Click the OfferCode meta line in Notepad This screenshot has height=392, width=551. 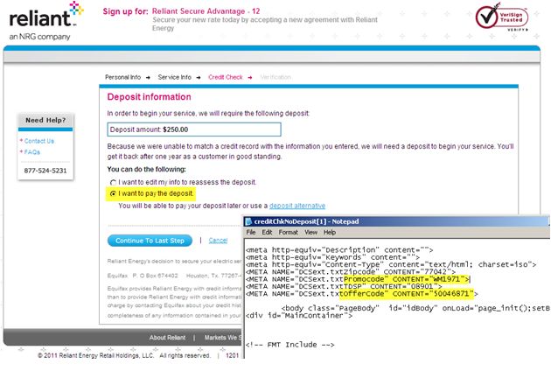point(361,294)
